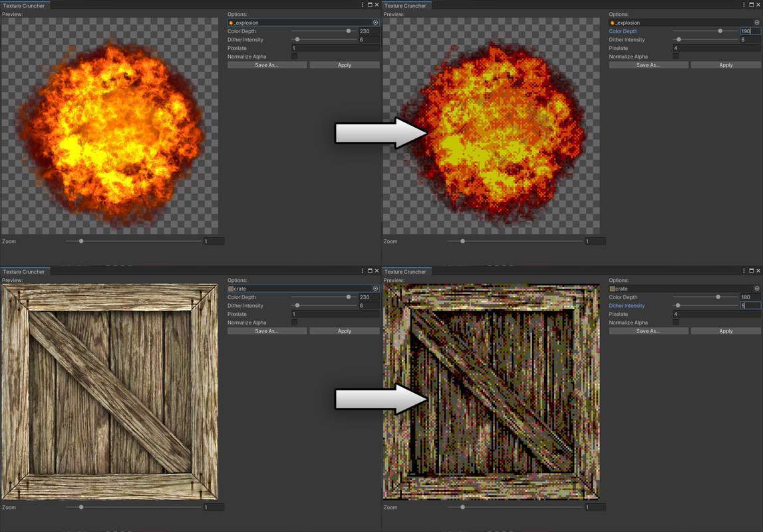Click Color Depth slider handle in original explosion window
The width and height of the screenshot is (763, 532).
tap(349, 31)
